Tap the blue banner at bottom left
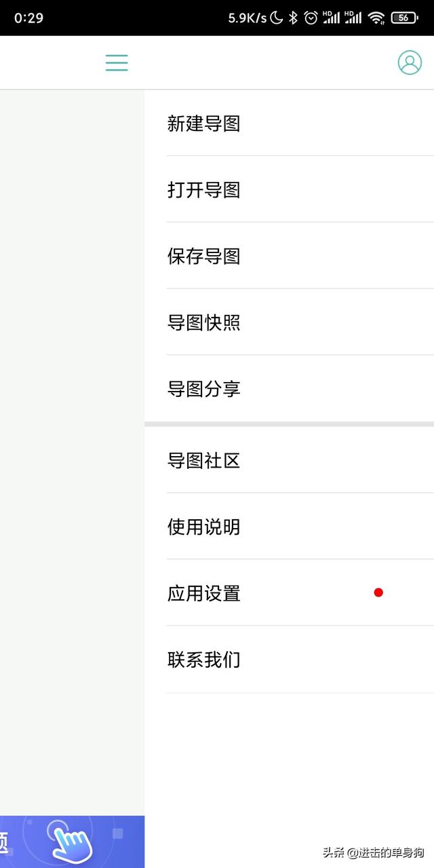Viewport: 434px width, 868px height. click(72, 842)
